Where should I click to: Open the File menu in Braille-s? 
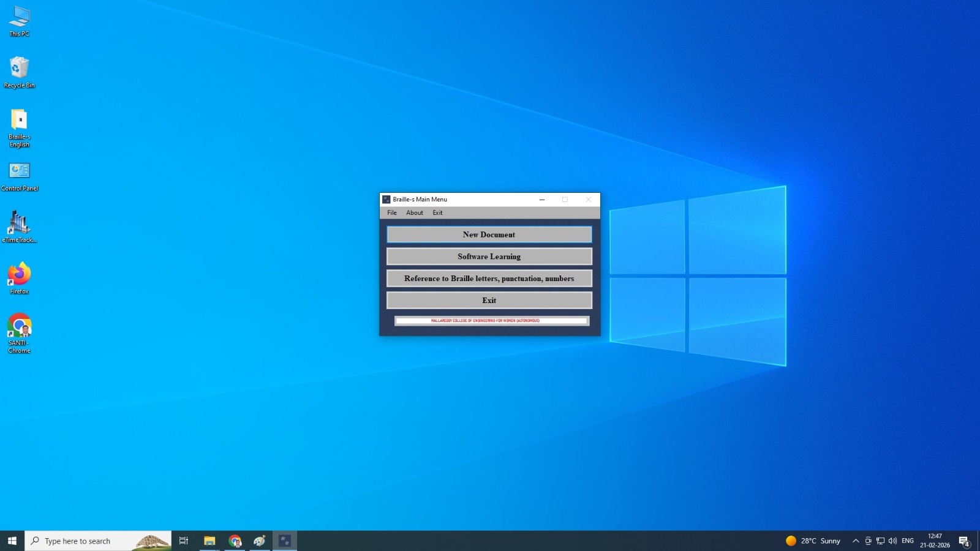[x=392, y=213]
